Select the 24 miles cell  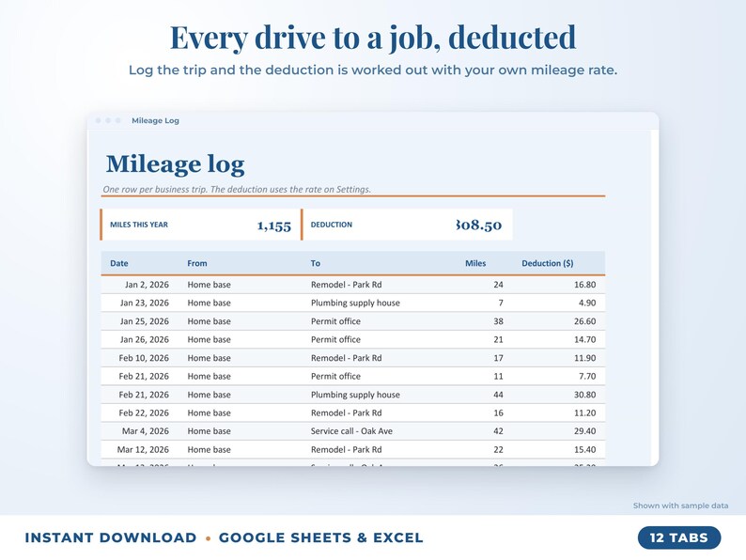(498, 285)
